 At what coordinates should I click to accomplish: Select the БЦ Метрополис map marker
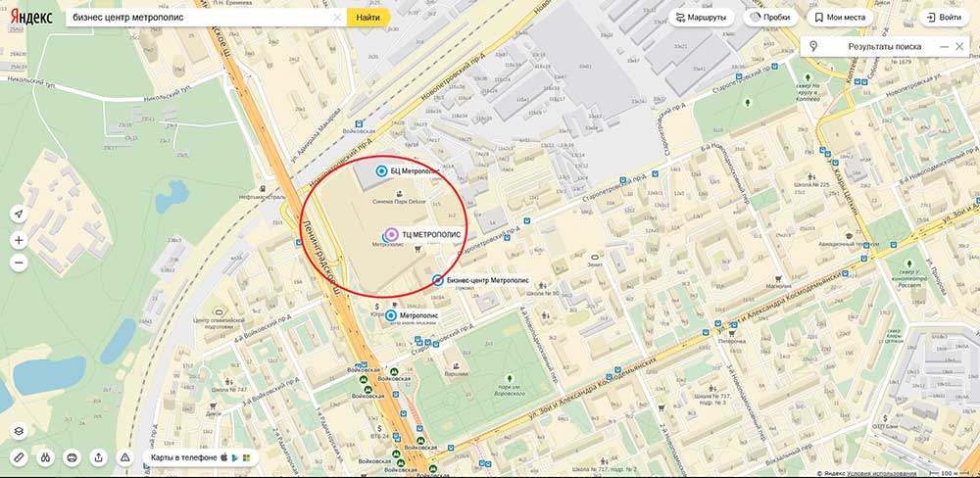(x=381, y=170)
